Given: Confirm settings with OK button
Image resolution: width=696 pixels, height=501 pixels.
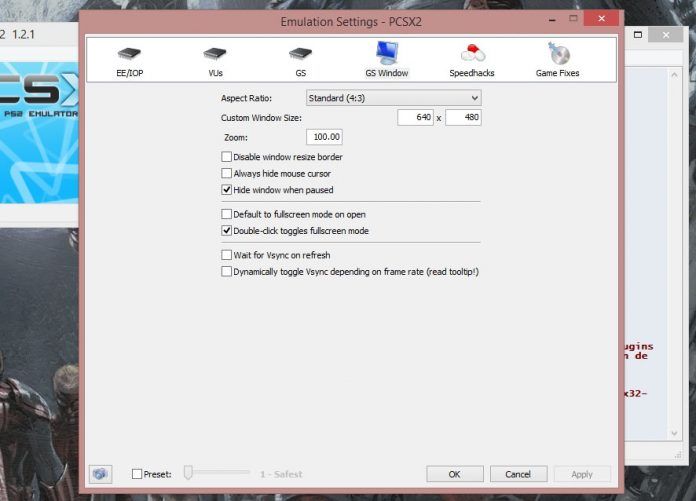Looking at the screenshot, I should [455, 474].
